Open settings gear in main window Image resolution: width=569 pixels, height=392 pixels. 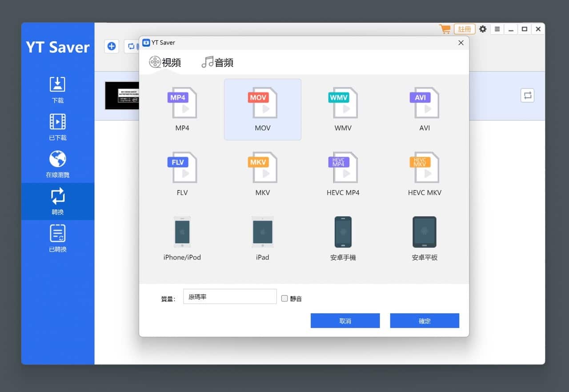483,29
